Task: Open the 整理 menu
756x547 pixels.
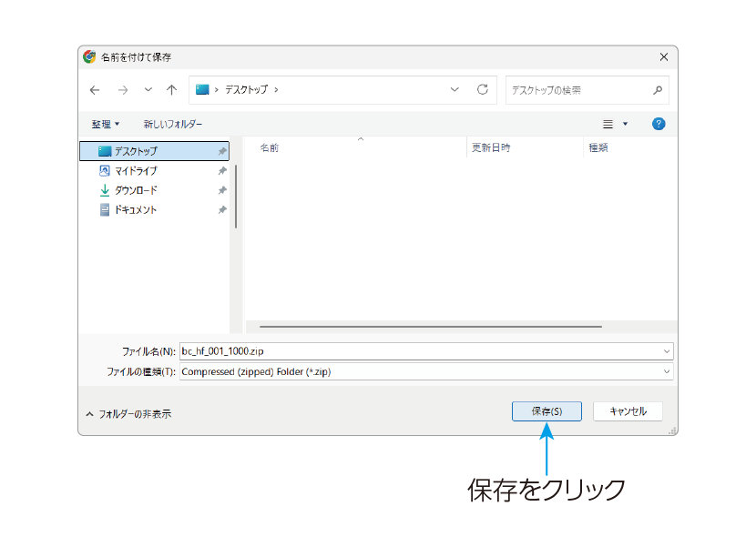Action: 105,125
